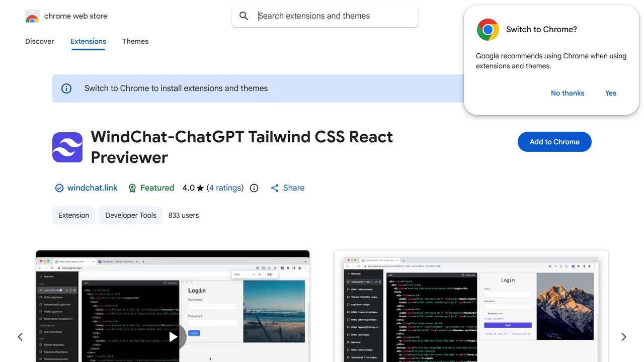The width and height of the screenshot is (644, 362).
Task: Click the WindChat-ChatGPT Tailwind CSS React Previewer heading
Action: pos(242,147)
